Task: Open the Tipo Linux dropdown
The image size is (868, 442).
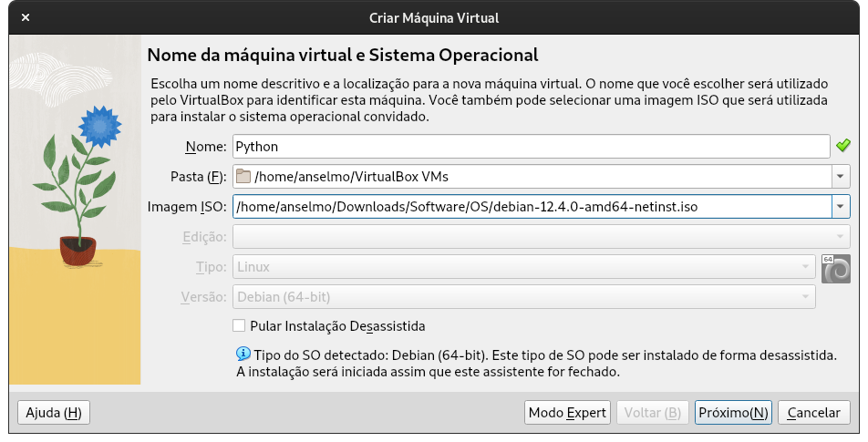Action: pyautogui.click(x=524, y=267)
